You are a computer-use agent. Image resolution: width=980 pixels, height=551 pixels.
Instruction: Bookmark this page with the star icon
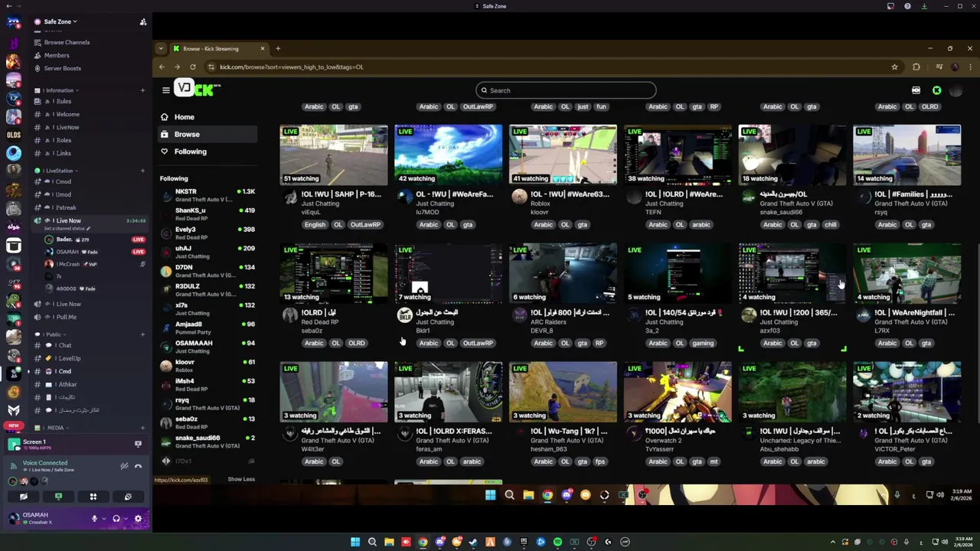point(894,67)
